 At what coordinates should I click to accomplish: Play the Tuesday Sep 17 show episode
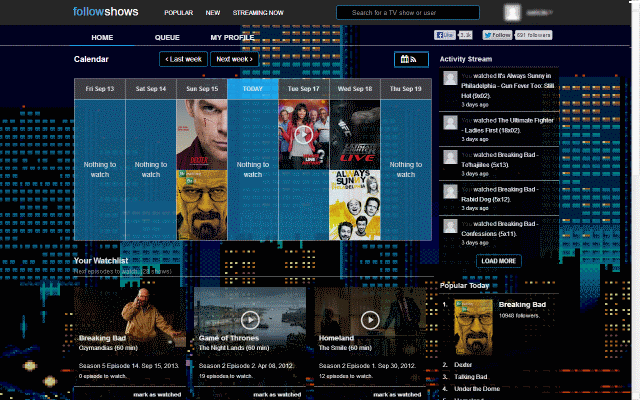(x=303, y=135)
